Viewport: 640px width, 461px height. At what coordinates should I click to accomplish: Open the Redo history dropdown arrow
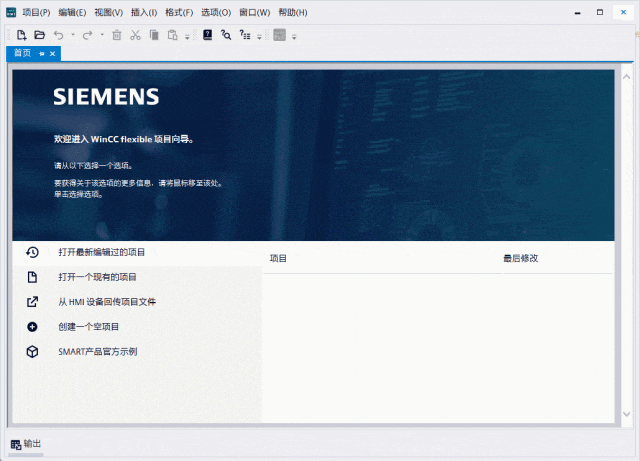(102, 35)
